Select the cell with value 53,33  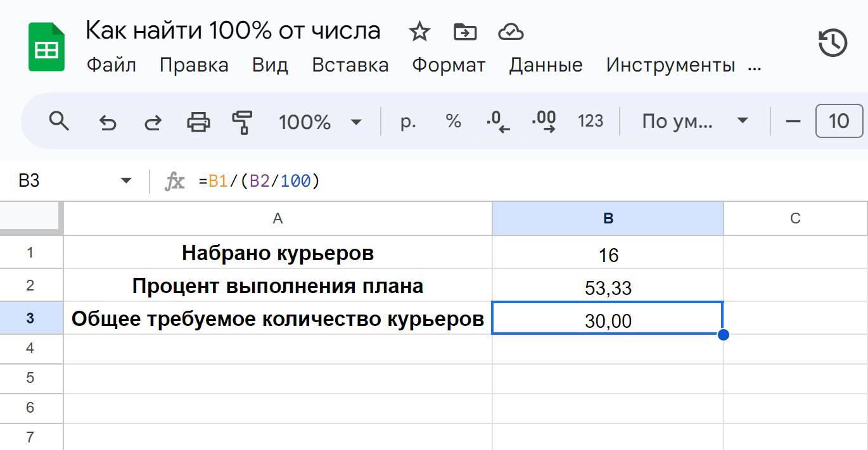[608, 285]
